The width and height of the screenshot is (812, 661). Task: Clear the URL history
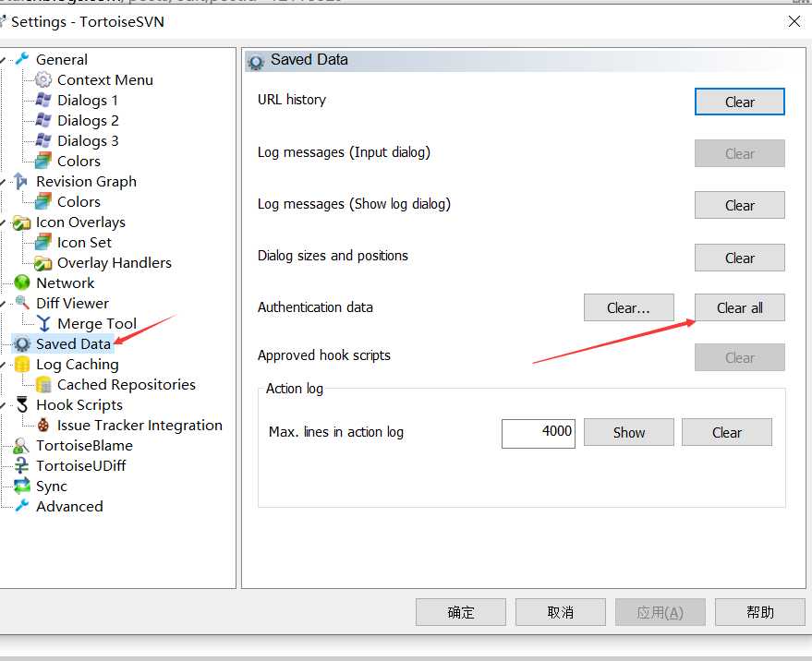[740, 102]
